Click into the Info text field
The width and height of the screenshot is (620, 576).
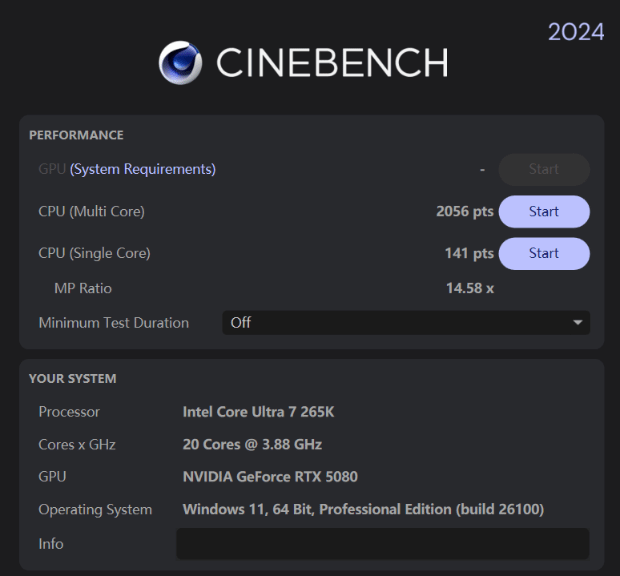(x=382, y=544)
